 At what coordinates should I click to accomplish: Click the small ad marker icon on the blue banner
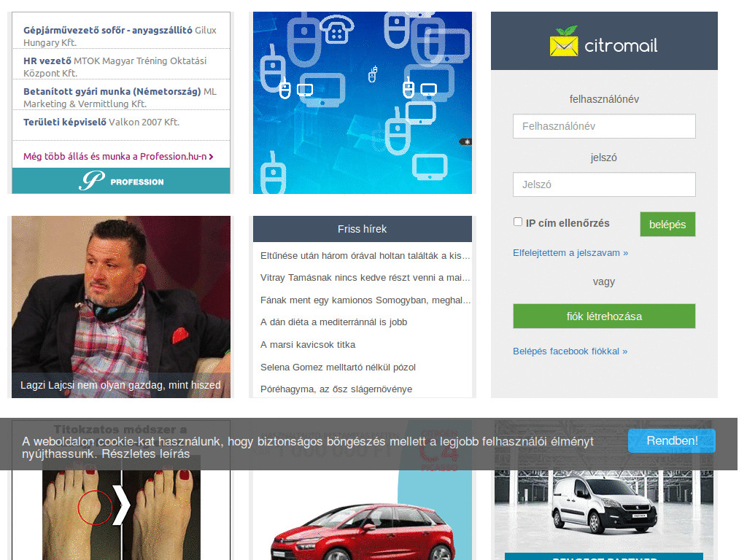(465, 141)
